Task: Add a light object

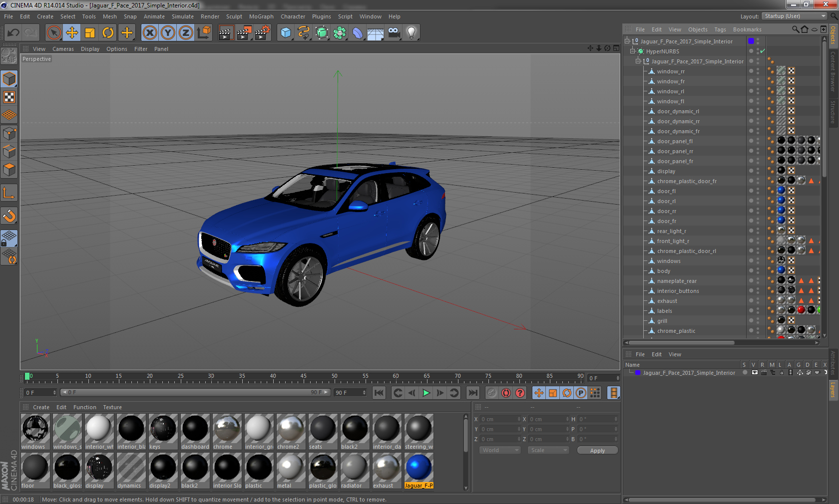Action: point(412,33)
